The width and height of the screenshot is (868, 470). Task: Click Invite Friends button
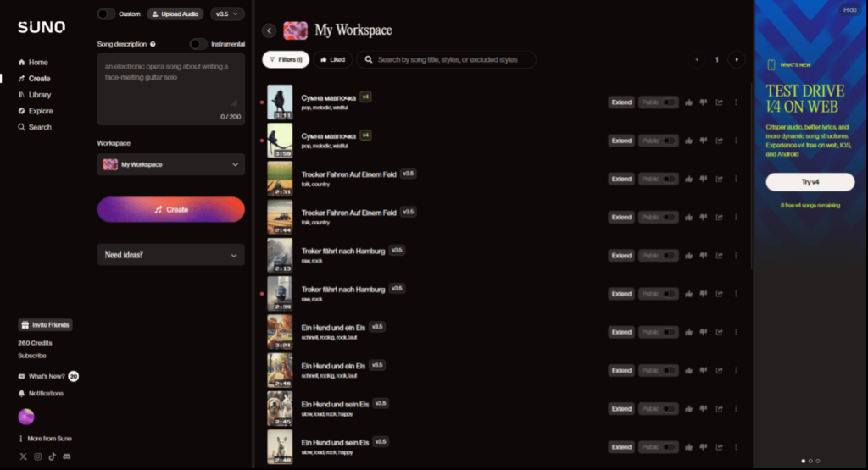(x=46, y=325)
